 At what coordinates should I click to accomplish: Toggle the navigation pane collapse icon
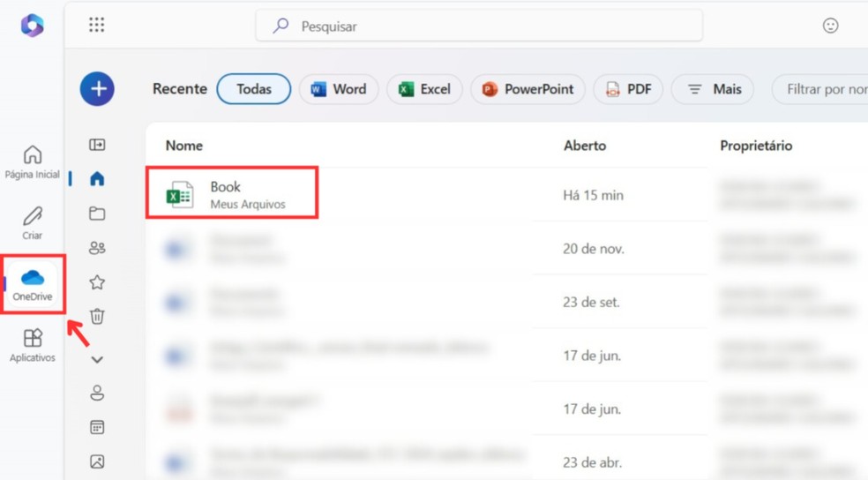click(x=97, y=145)
